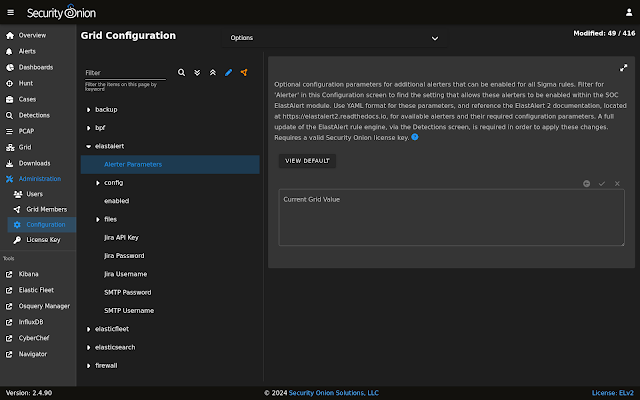640x400 pixels.
Task: Click the filter search magnifier icon
Action: pyautogui.click(x=181, y=72)
